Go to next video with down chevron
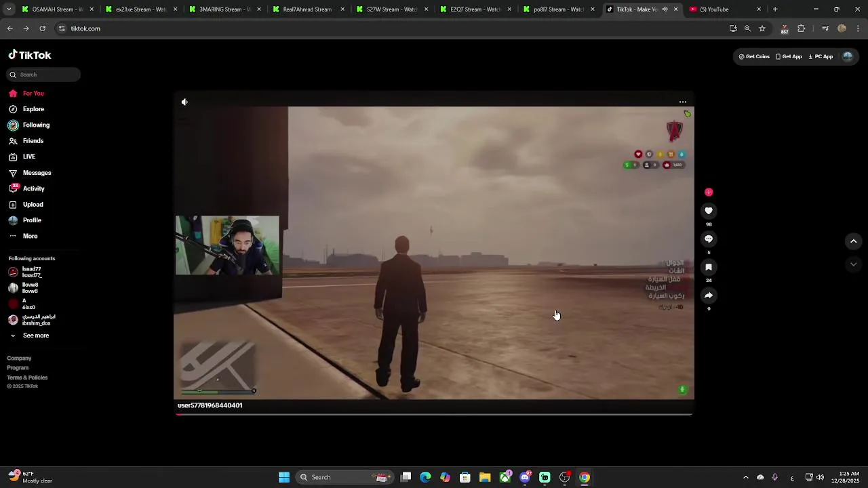The image size is (868, 488). pos(854,264)
